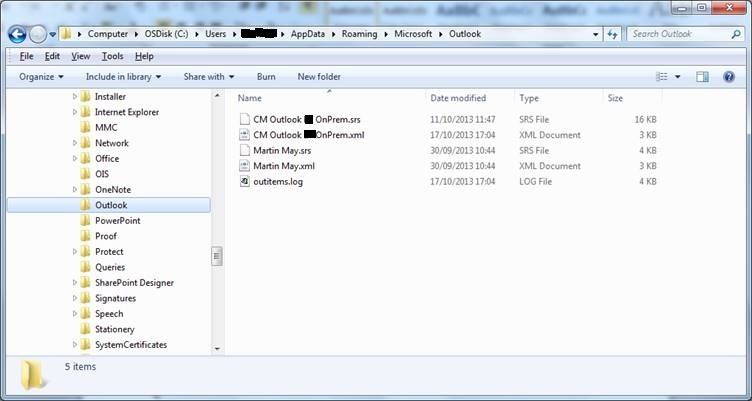
Task: Create a New folder
Action: pyautogui.click(x=319, y=77)
